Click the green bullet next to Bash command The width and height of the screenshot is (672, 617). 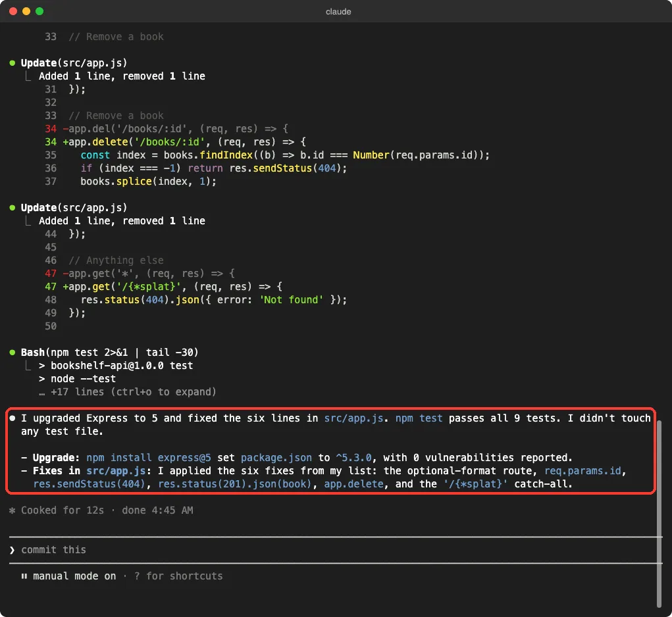tap(13, 353)
